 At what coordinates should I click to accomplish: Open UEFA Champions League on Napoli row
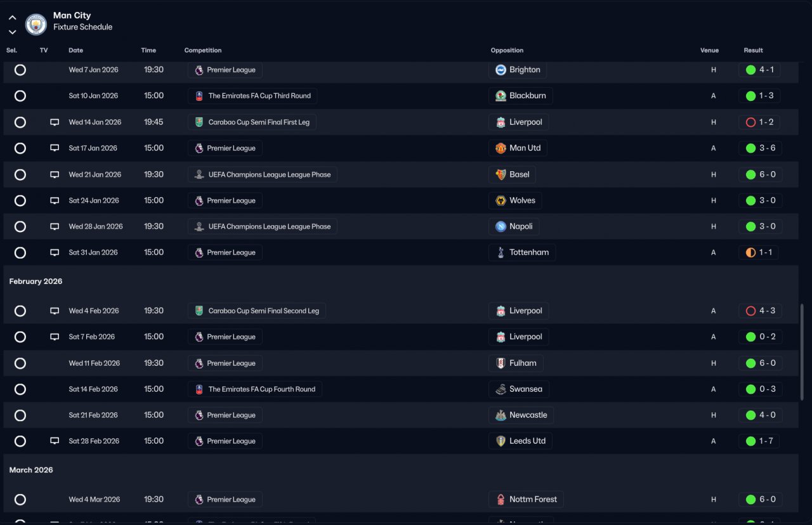263,226
